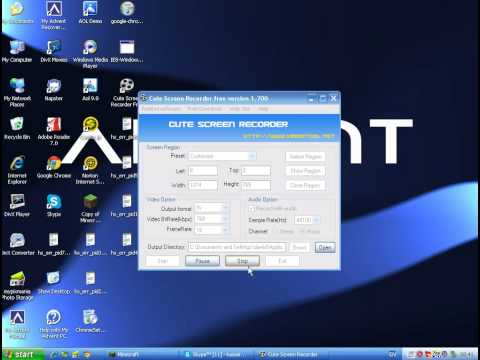
Task: Open the AOL Demo desktop shortcut
Action: (x=90, y=13)
